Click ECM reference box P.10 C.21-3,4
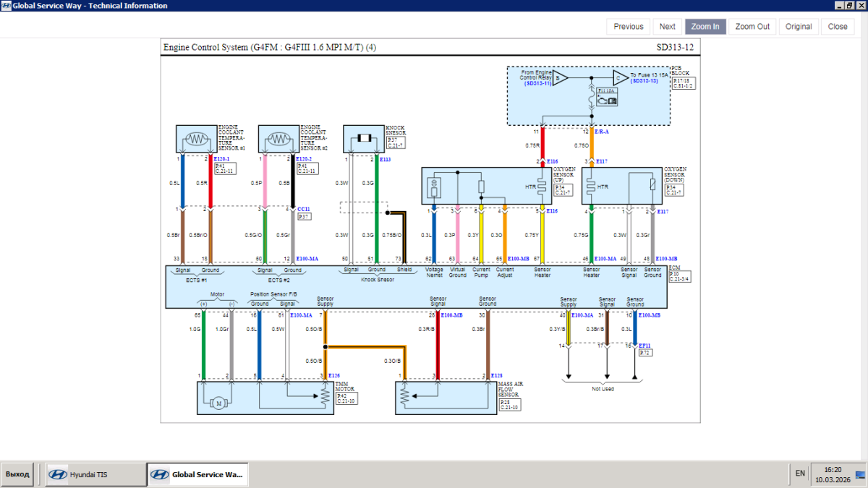 click(x=680, y=276)
